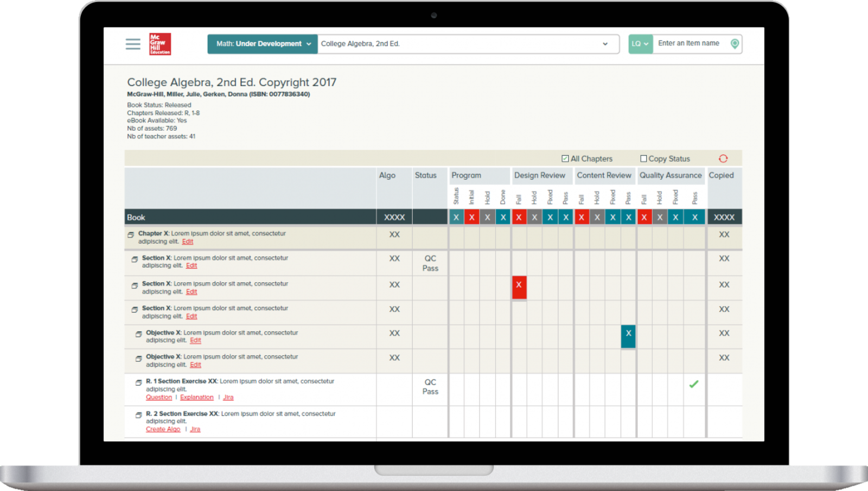The width and height of the screenshot is (868, 491).
Task: Open the Explanation link
Action: pyautogui.click(x=197, y=397)
